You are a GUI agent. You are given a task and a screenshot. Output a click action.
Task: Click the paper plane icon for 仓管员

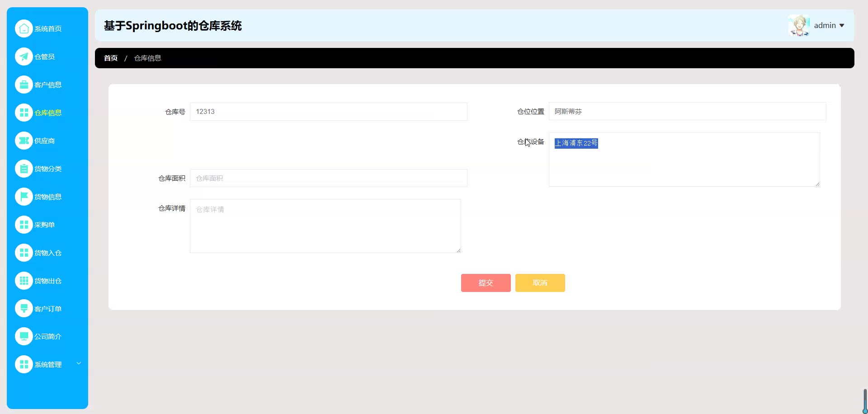(24, 56)
